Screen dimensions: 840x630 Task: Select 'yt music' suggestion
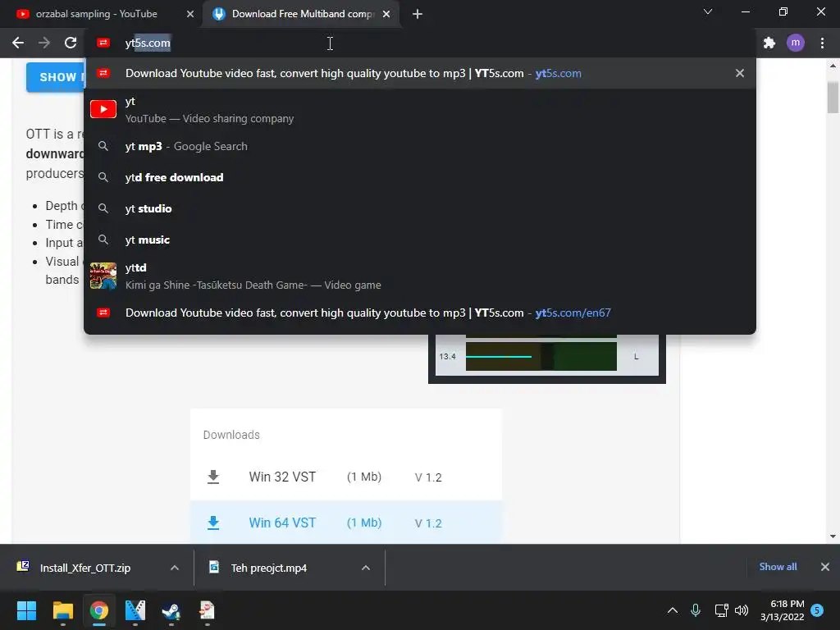pyautogui.click(x=419, y=240)
